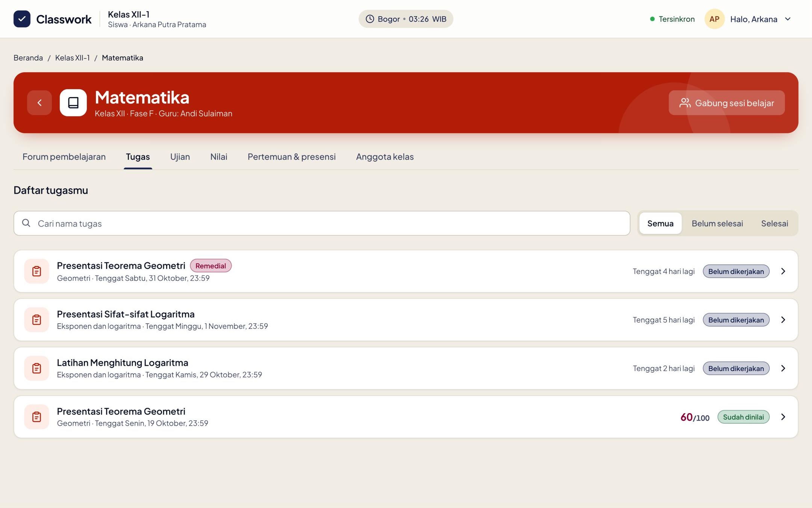Open the Presentasi Sifat-sifat Logaritma task title

pos(126,314)
